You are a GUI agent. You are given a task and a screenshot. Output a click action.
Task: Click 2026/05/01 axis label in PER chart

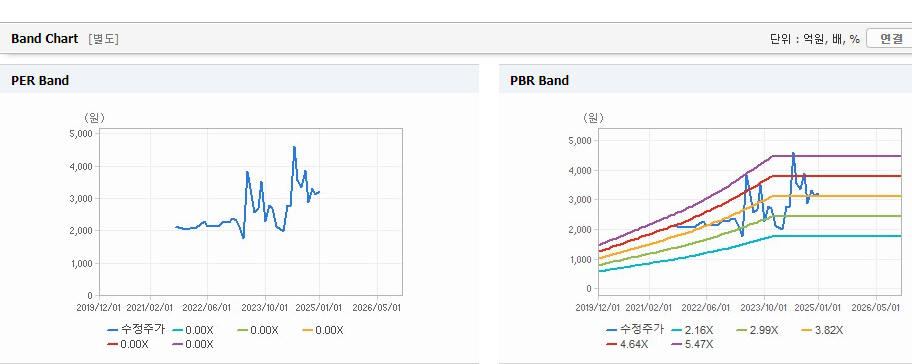click(377, 307)
